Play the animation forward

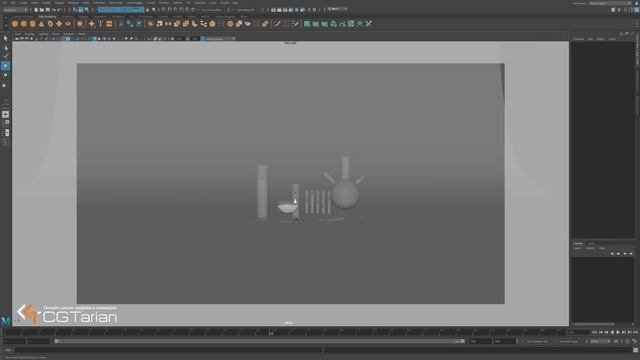click(x=618, y=333)
